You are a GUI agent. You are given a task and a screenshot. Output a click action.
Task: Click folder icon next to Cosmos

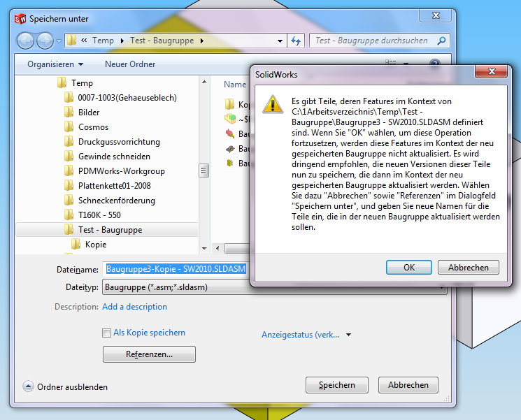[x=69, y=126]
